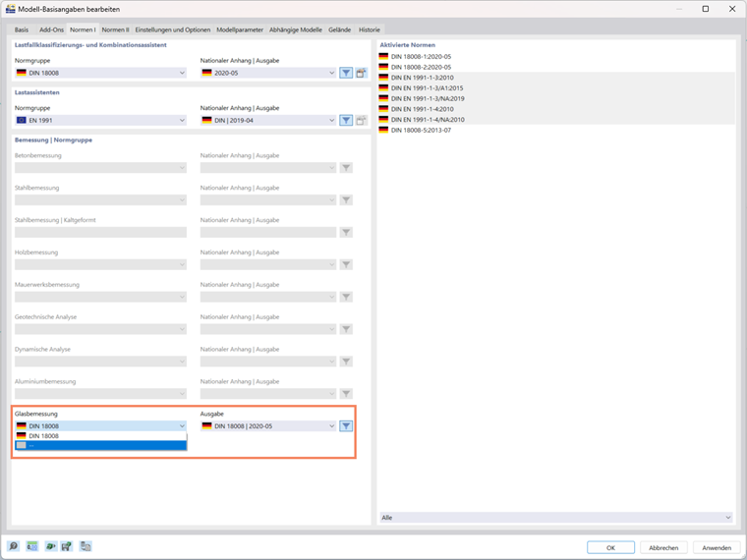Open the Alle filter dropdown at bottom

click(556, 518)
